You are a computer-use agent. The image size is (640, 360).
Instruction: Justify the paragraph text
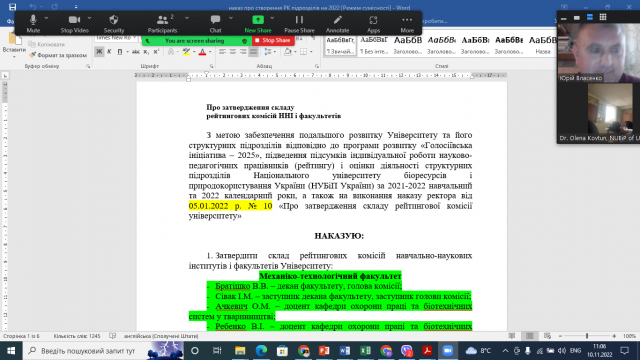pyautogui.click(x=253, y=52)
